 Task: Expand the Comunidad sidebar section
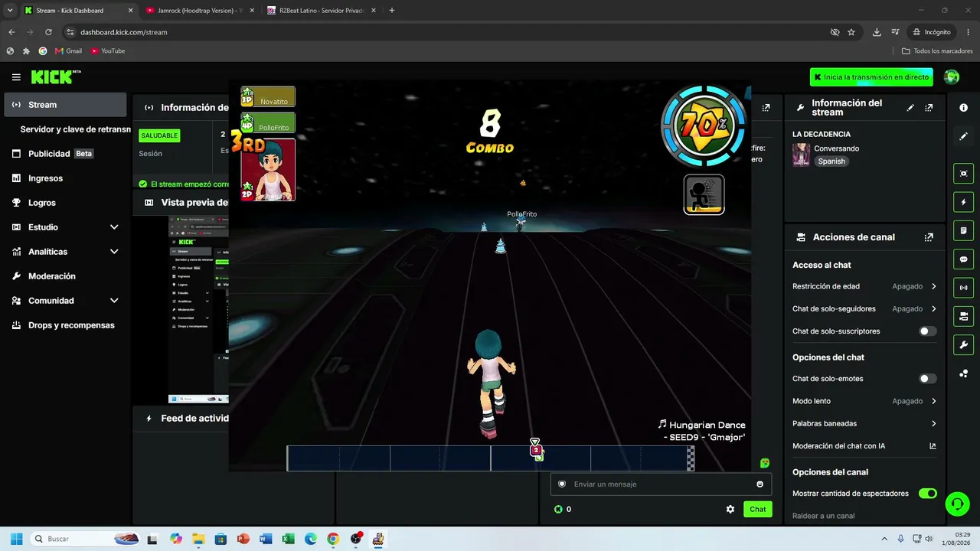(114, 301)
